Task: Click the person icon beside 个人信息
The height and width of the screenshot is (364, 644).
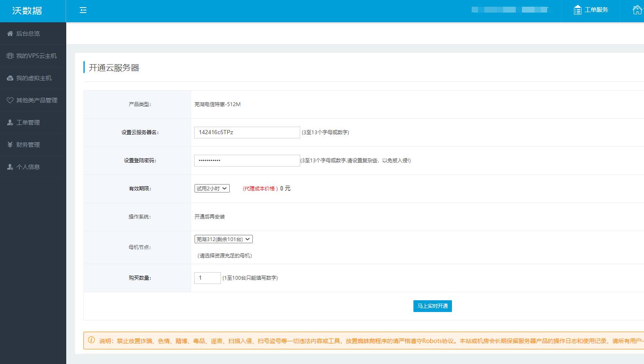Action: [x=10, y=167]
